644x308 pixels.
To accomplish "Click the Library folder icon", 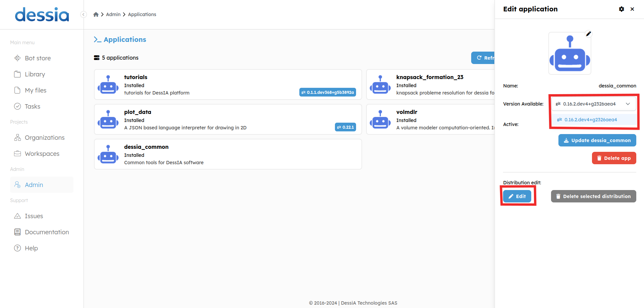I will pos(17,74).
